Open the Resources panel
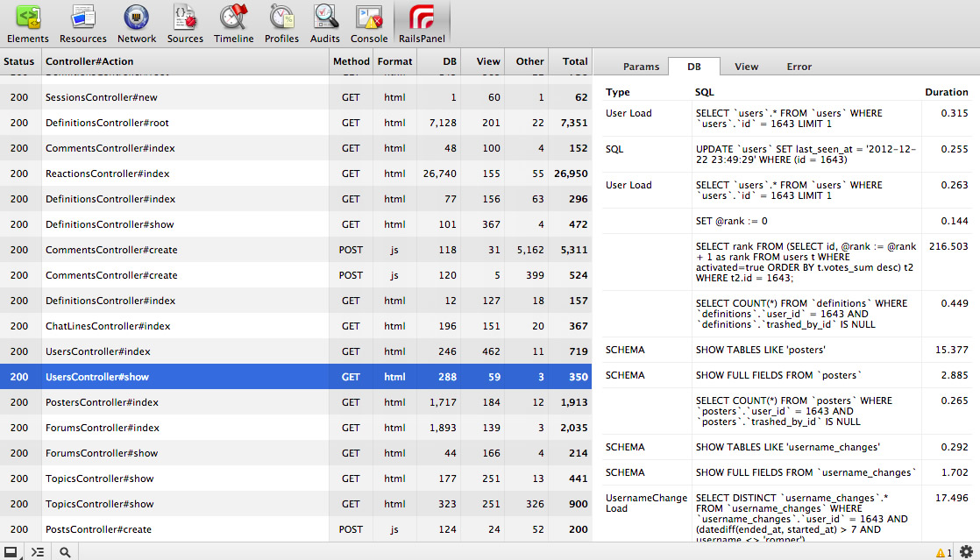Viewport: 980px width, 560px height. [83, 23]
